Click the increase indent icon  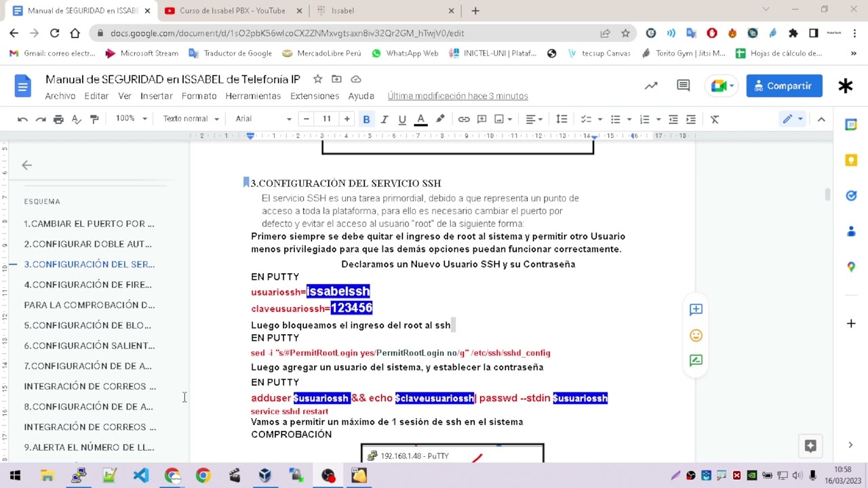tap(691, 119)
